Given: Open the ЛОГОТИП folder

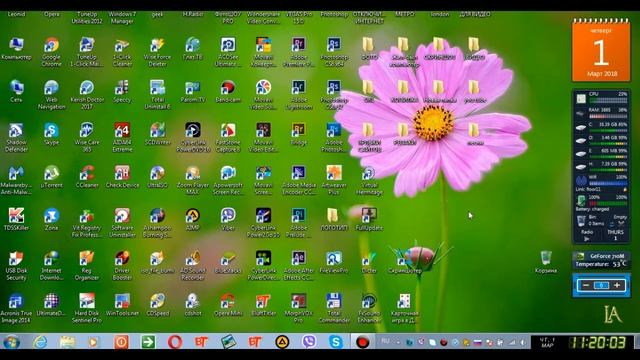Looking at the screenshot, I should [334, 219].
